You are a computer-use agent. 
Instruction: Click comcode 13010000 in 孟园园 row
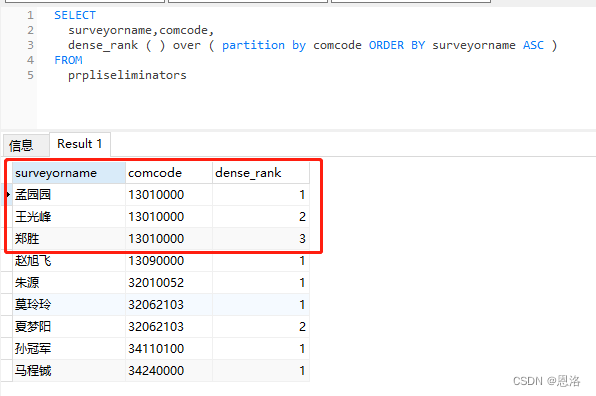(x=169, y=195)
